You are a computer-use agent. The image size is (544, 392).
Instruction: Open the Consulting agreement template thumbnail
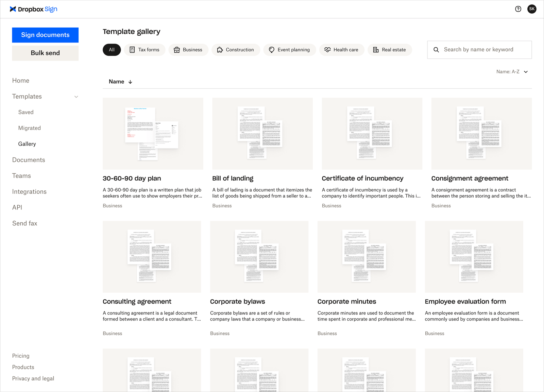tap(152, 257)
